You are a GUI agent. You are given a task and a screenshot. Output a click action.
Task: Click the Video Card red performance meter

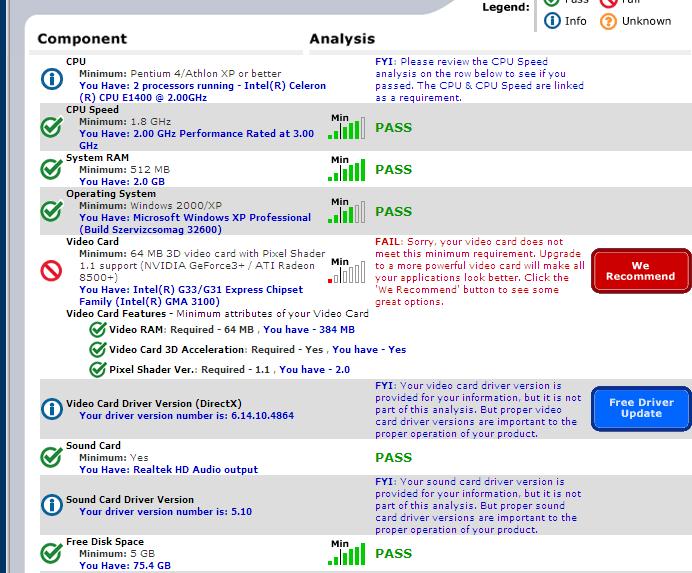[x=342, y=270]
